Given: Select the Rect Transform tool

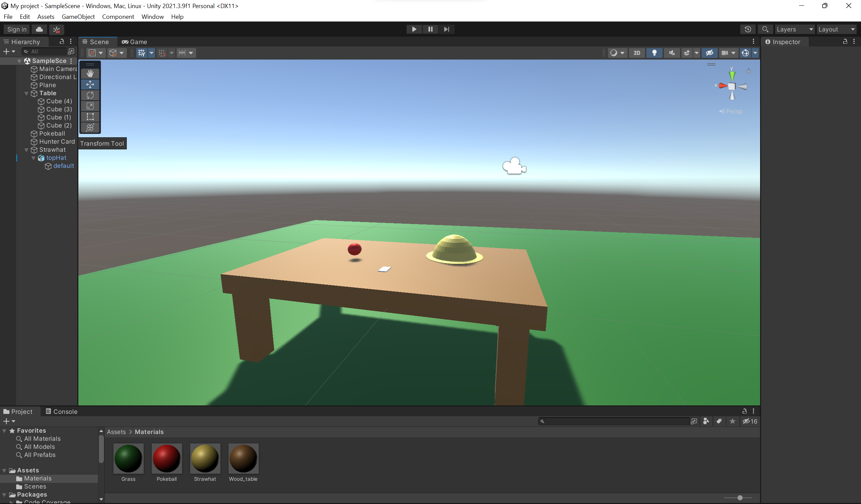Looking at the screenshot, I should pos(90,117).
